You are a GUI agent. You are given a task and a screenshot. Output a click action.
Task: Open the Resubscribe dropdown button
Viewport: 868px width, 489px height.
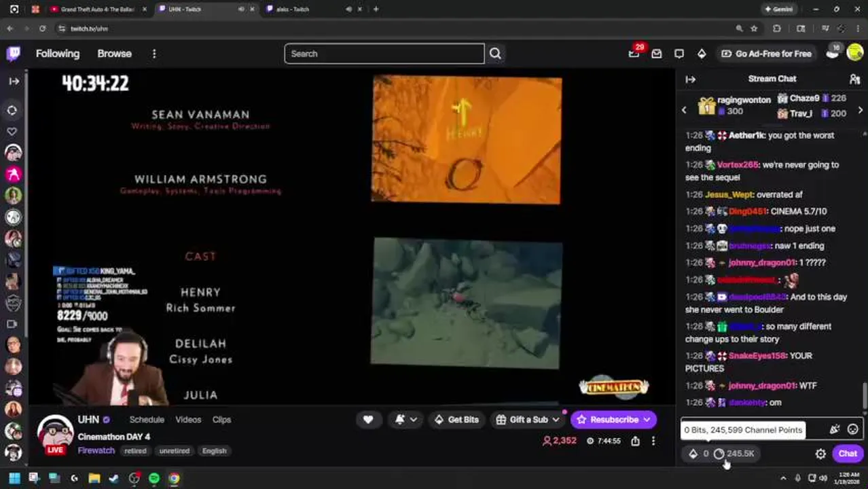click(x=614, y=420)
